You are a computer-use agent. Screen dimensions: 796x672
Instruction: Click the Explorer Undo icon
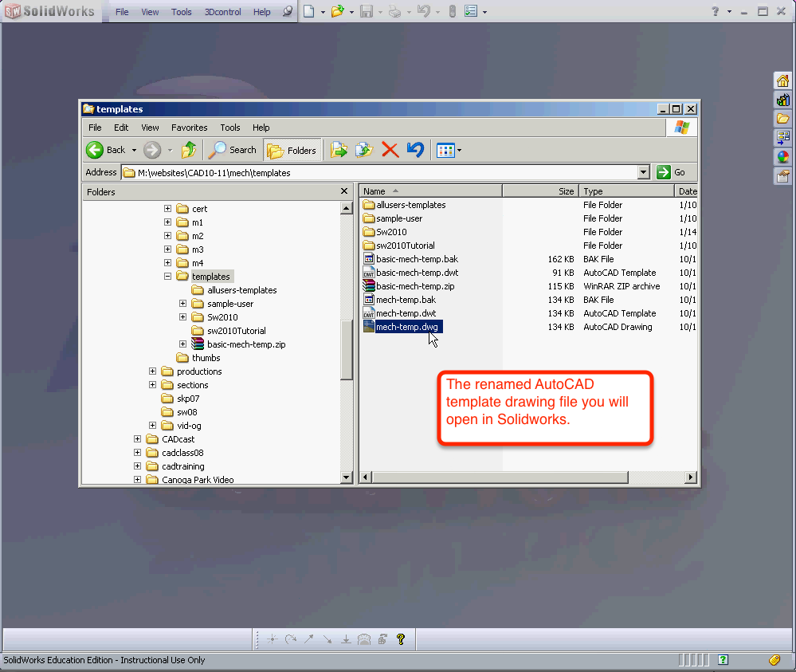click(x=414, y=150)
